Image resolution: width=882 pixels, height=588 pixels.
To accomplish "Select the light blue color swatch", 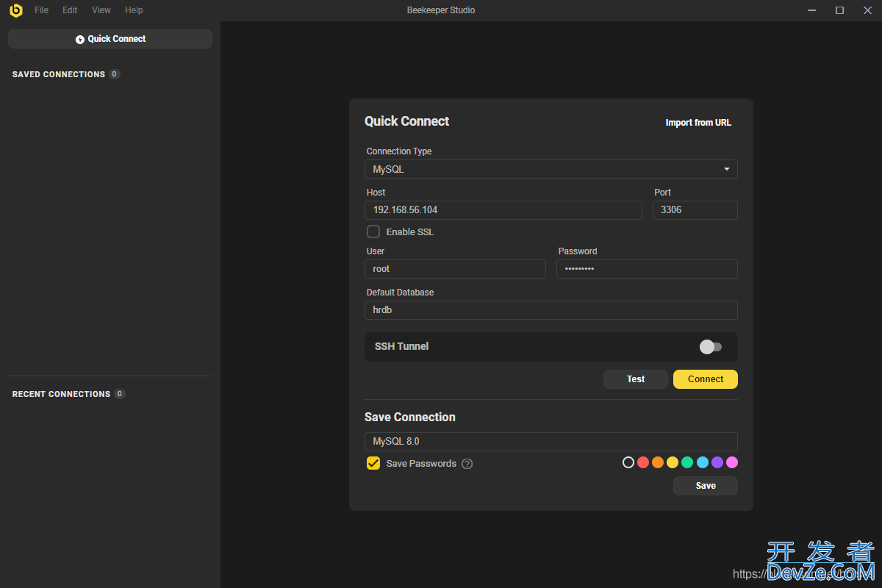I will (703, 462).
